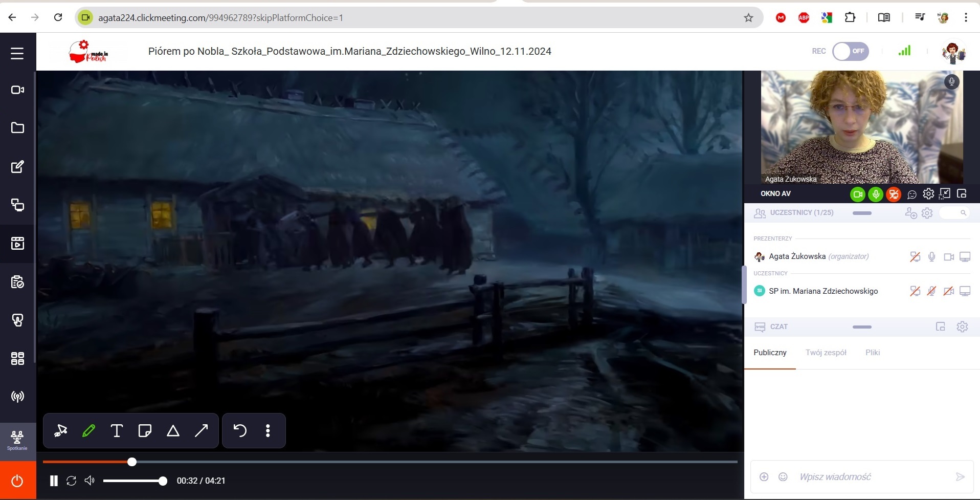The image size is (980, 500).
Task: Open more drawing options (three dots)
Action: coord(268,431)
